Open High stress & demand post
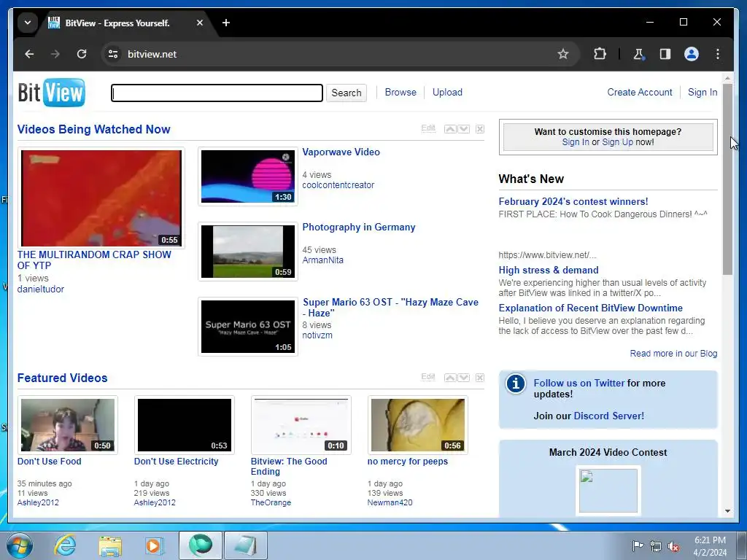This screenshot has width=747, height=560. tap(549, 270)
